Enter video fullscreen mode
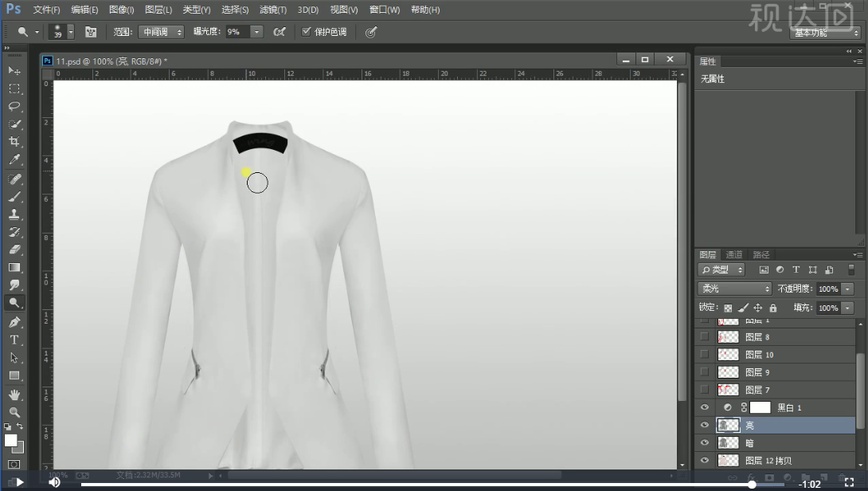The width and height of the screenshot is (868, 491). (849, 483)
